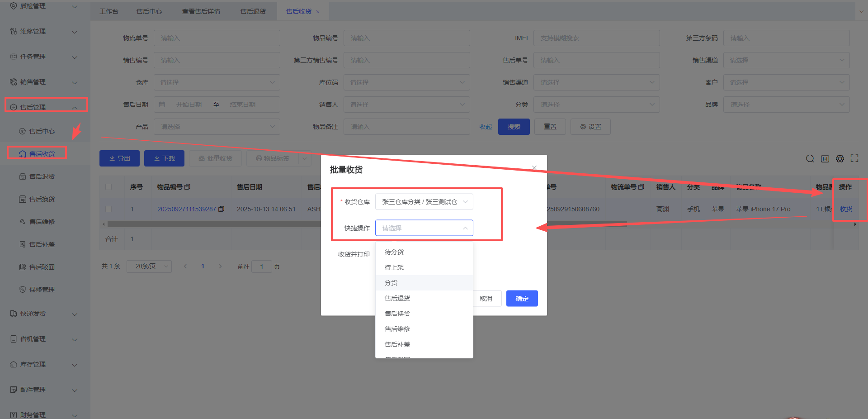The image size is (868, 419).
Task: Choose 售后退货 option in the dropdown list
Action: point(397,298)
